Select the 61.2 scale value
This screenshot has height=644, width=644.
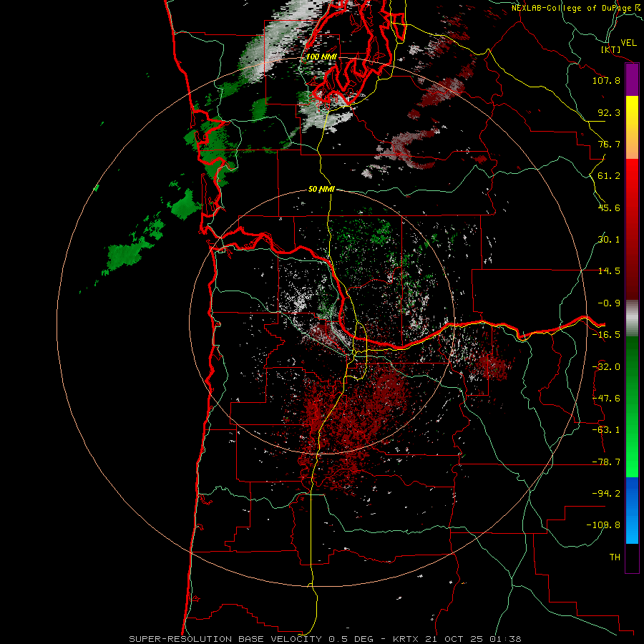pos(609,176)
